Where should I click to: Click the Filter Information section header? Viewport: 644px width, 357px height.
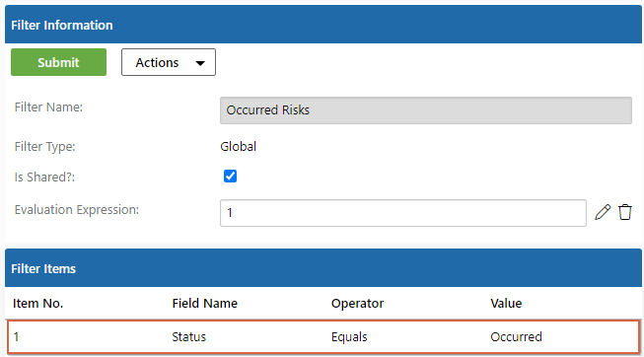coord(323,25)
